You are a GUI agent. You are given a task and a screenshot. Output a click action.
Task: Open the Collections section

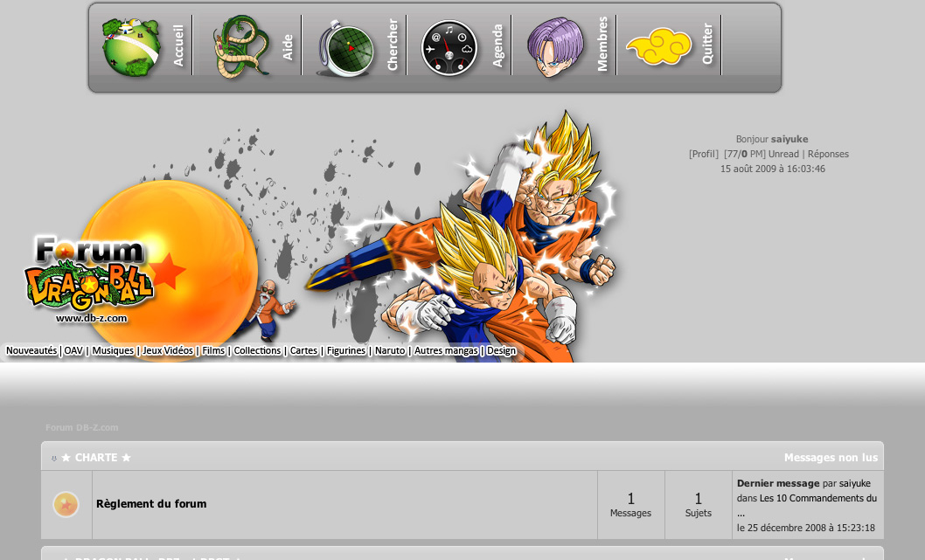(x=257, y=350)
